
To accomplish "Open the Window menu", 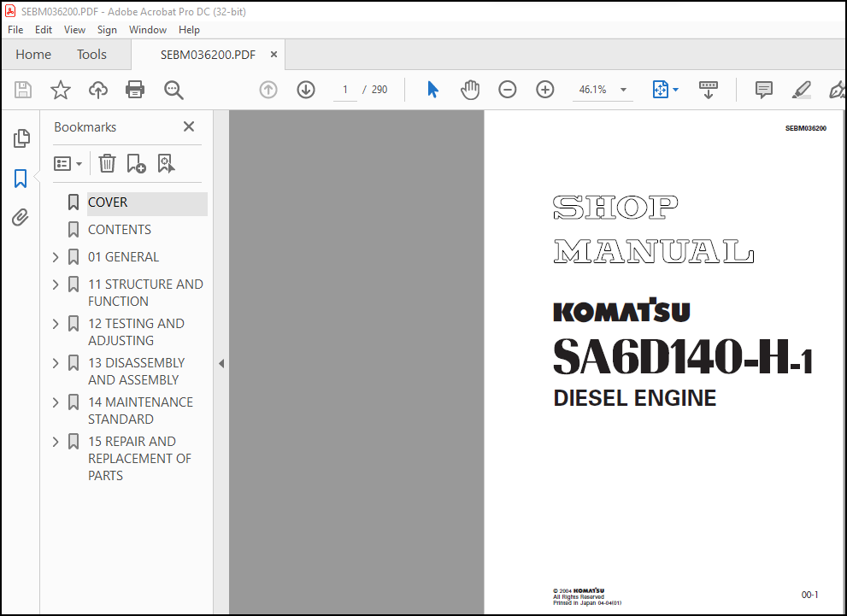I will click(x=148, y=30).
